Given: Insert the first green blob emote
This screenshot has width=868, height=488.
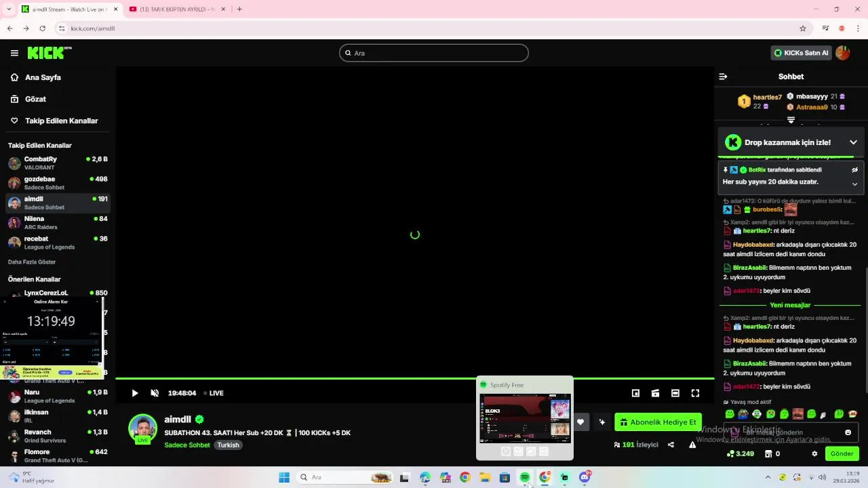Looking at the screenshot, I should [x=730, y=414].
